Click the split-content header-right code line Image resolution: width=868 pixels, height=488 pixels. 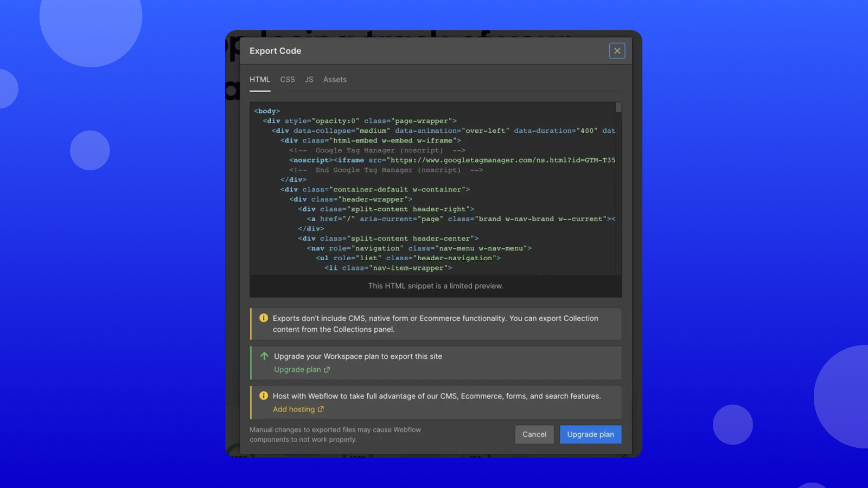pyautogui.click(x=386, y=209)
